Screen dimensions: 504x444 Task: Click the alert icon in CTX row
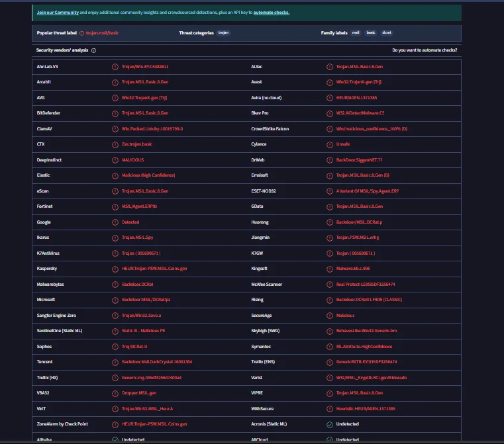115,144
